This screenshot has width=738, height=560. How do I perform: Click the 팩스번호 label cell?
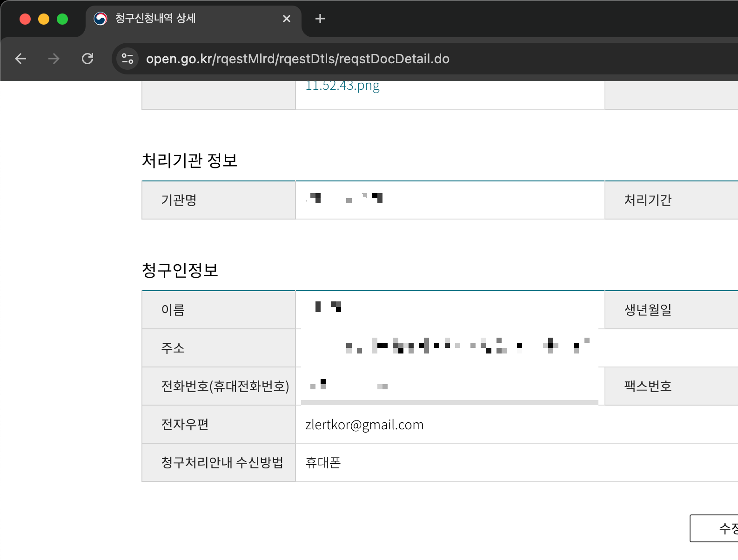pos(671,386)
